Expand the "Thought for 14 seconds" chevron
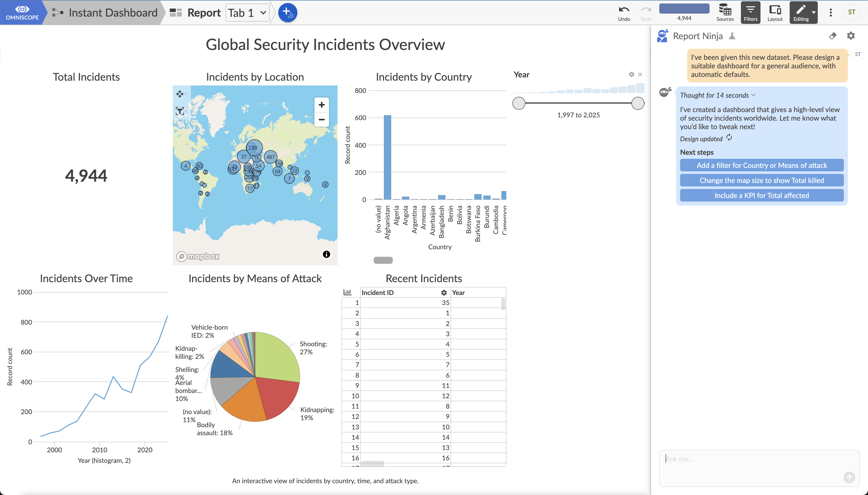This screenshot has width=868, height=495. point(753,95)
